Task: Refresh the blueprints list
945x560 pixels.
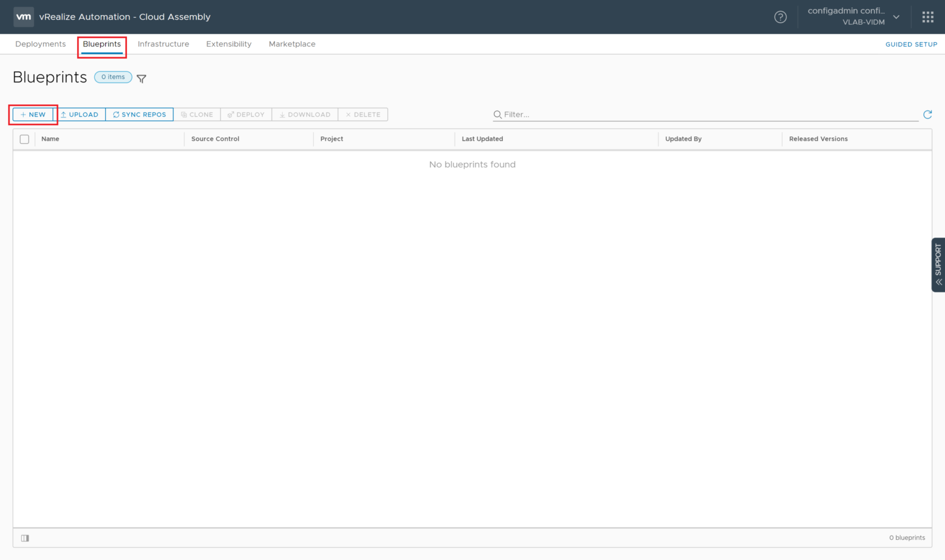Action: (x=927, y=115)
